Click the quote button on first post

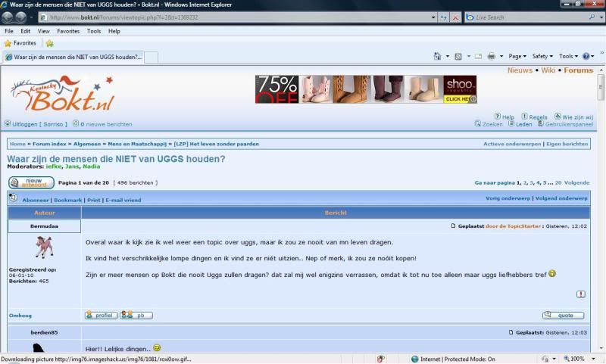(x=563, y=316)
